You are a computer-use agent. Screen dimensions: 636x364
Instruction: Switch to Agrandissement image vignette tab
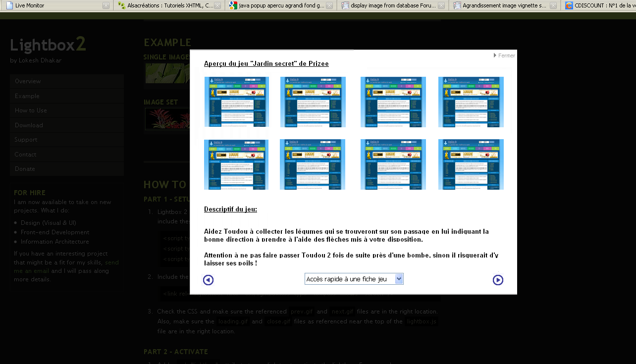coord(505,5)
